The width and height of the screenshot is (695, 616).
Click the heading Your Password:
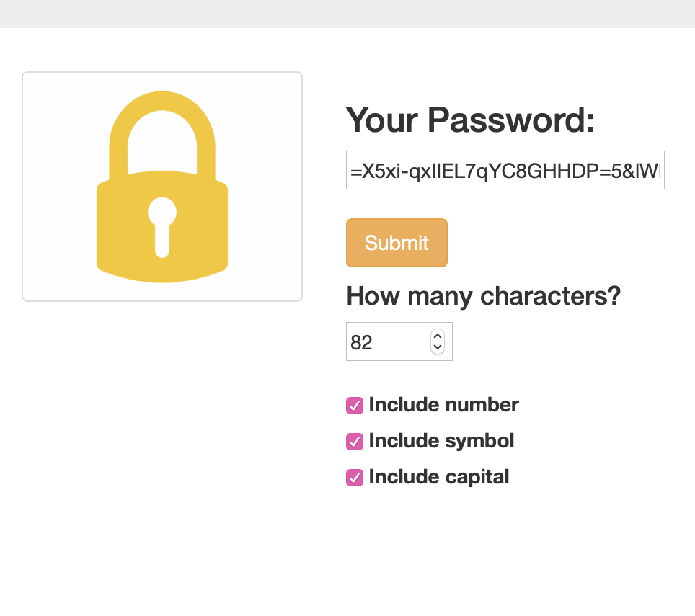click(470, 120)
